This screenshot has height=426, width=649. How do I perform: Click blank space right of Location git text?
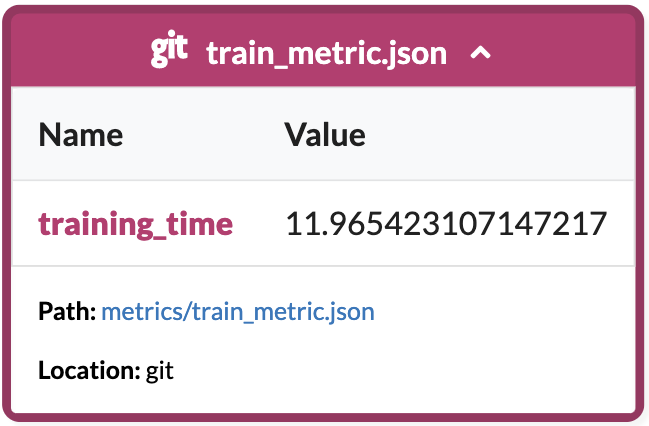point(400,371)
